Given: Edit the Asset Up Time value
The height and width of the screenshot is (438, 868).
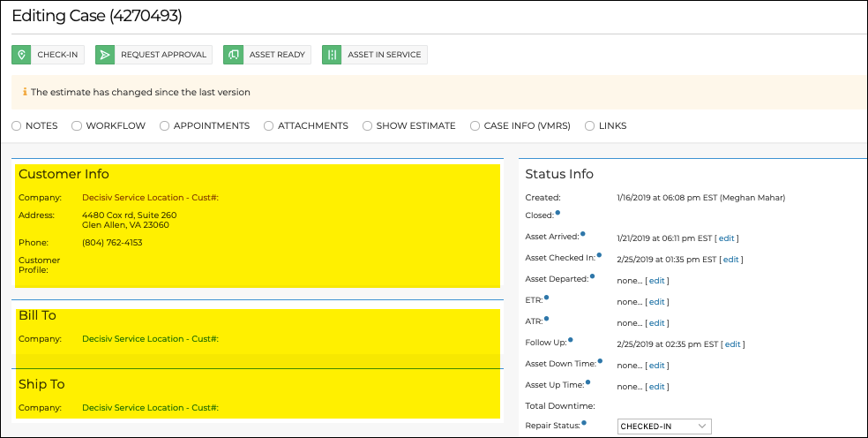Looking at the screenshot, I should (656, 387).
